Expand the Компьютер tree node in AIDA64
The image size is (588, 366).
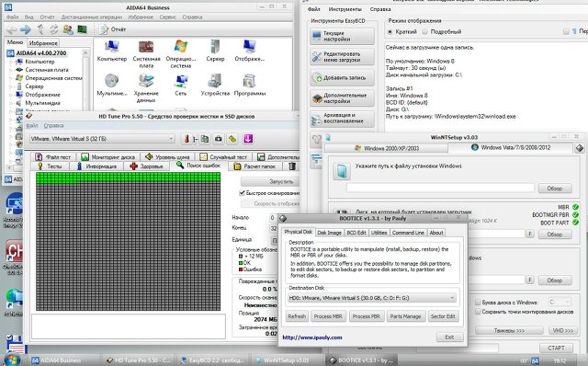click(11, 62)
